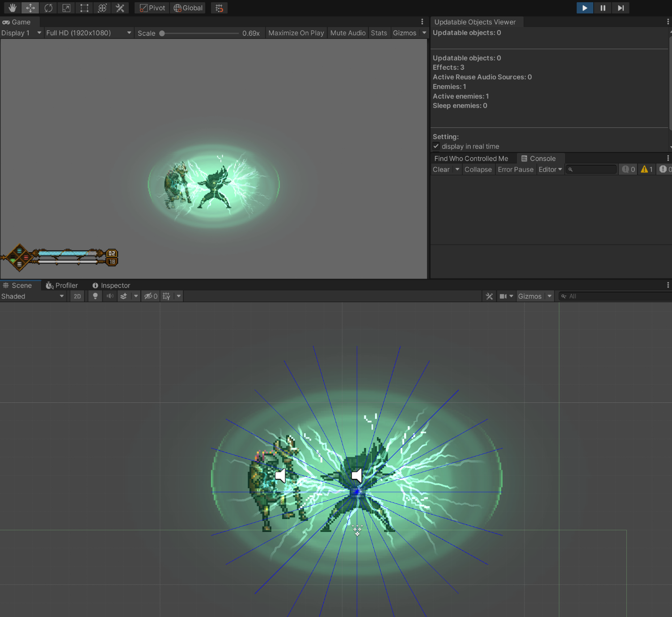Toggle warning messages filter in Console
This screenshot has width=672, height=617.
tap(647, 169)
